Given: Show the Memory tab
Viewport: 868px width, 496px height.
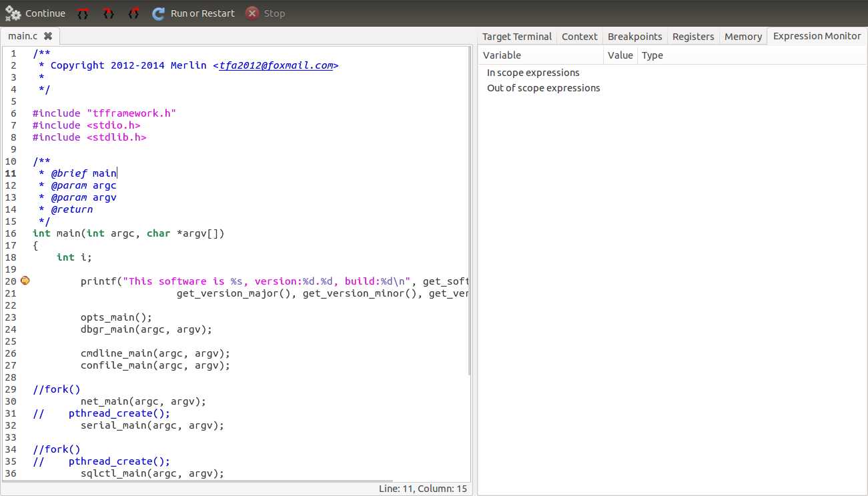Looking at the screenshot, I should [x=743, y=37].
